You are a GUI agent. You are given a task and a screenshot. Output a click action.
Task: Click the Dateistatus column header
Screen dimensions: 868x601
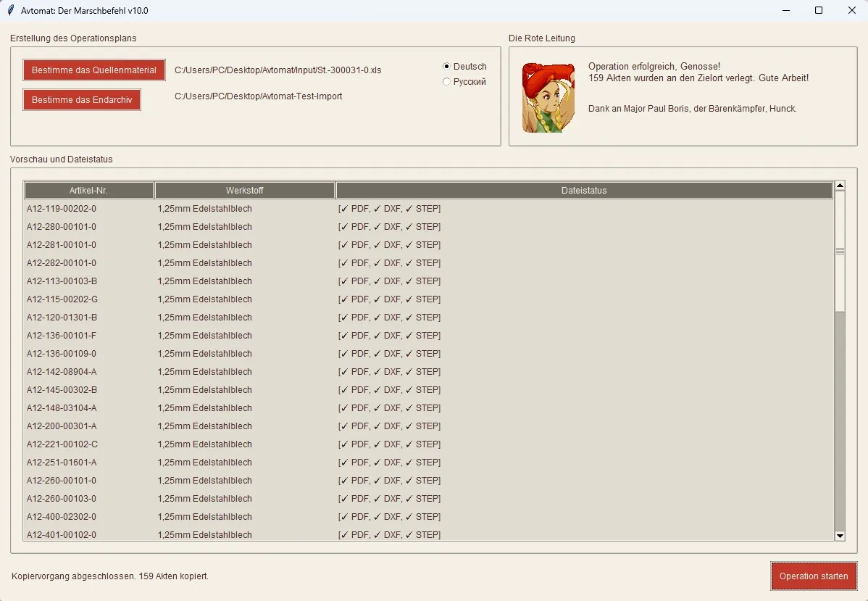click(x=583, y=191)
